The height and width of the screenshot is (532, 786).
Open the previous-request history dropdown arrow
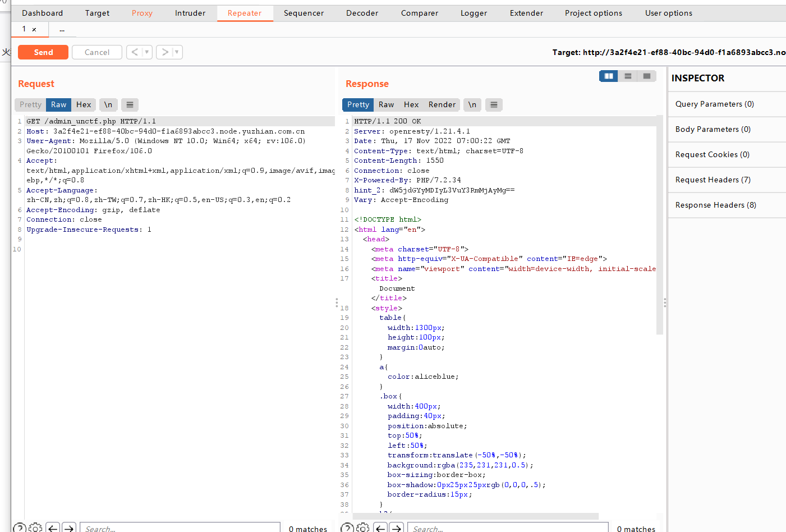pos(147,52)
